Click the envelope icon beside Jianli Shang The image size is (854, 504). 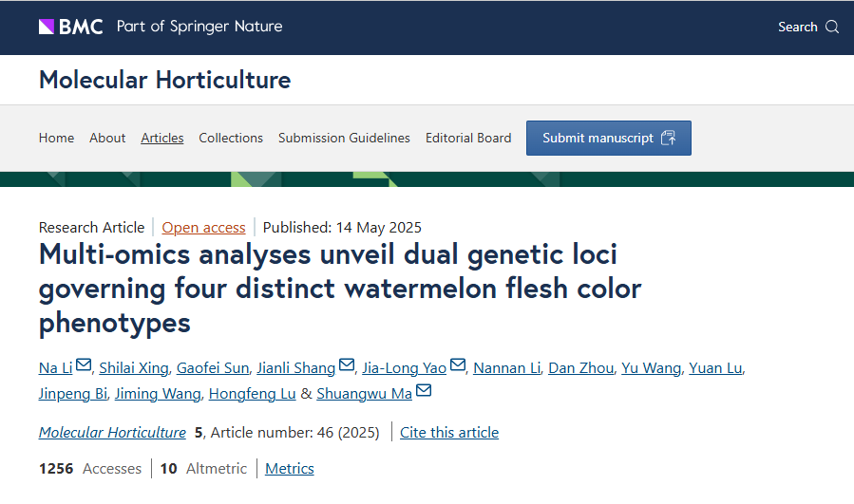[x=347, y=366]
